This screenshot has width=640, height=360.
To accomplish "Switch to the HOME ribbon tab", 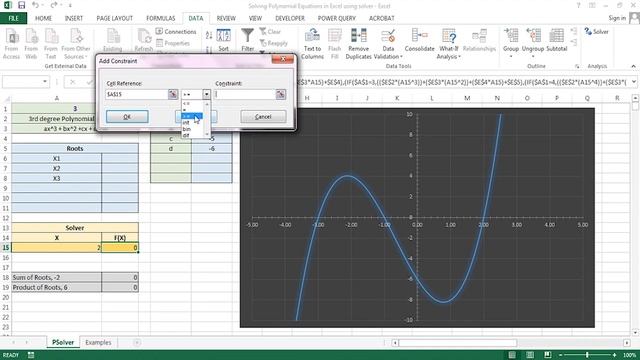I will tap(43, 18).
